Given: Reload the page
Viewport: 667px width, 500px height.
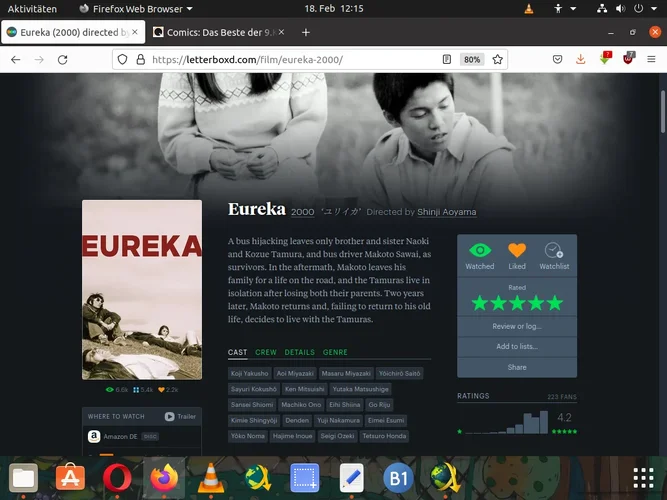Looking at the screenshot, I should coord(63,60).
